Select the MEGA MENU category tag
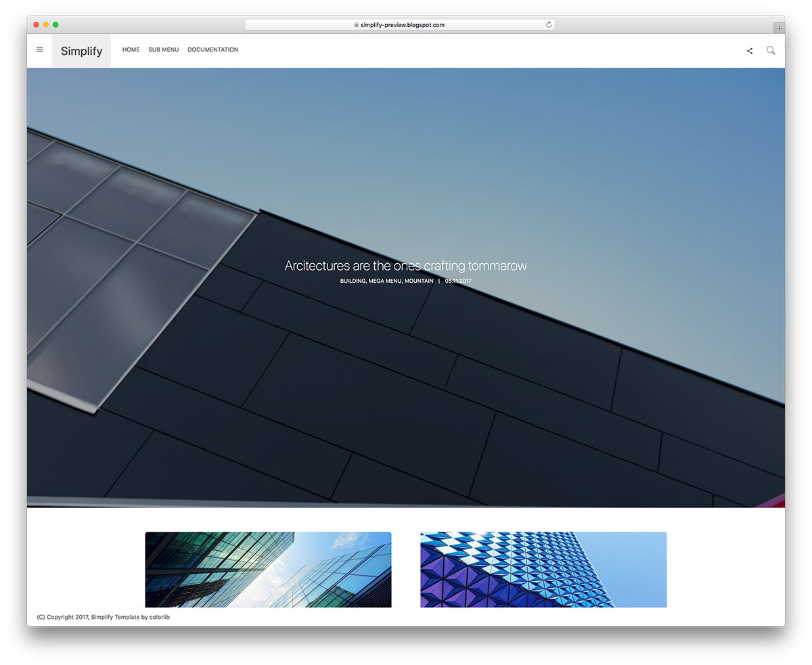The height and width of the screenshot is (665, 812). pyautogui.click(x=385, y=281)
